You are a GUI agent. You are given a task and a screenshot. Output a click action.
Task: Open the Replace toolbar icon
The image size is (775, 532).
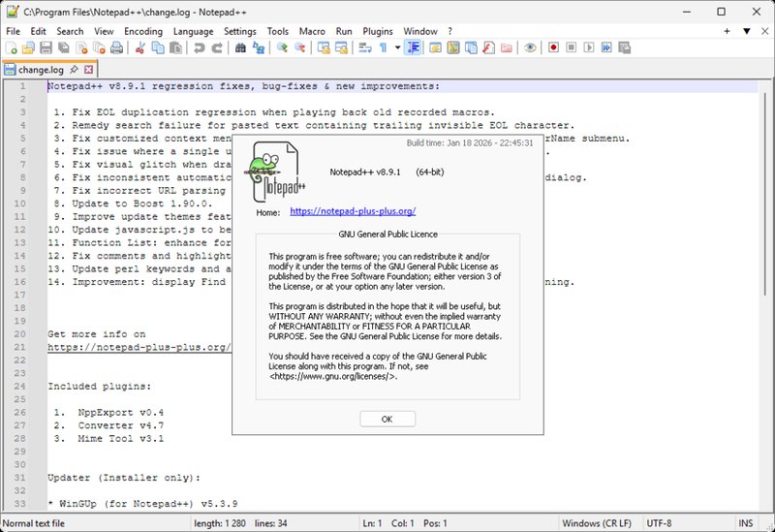point(259,47)
